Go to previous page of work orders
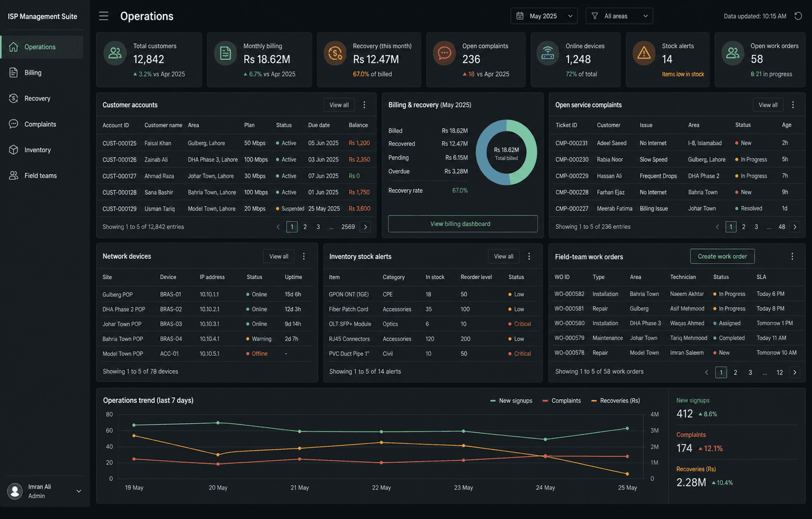The image size is (812, 519). (x=707, y=372)
